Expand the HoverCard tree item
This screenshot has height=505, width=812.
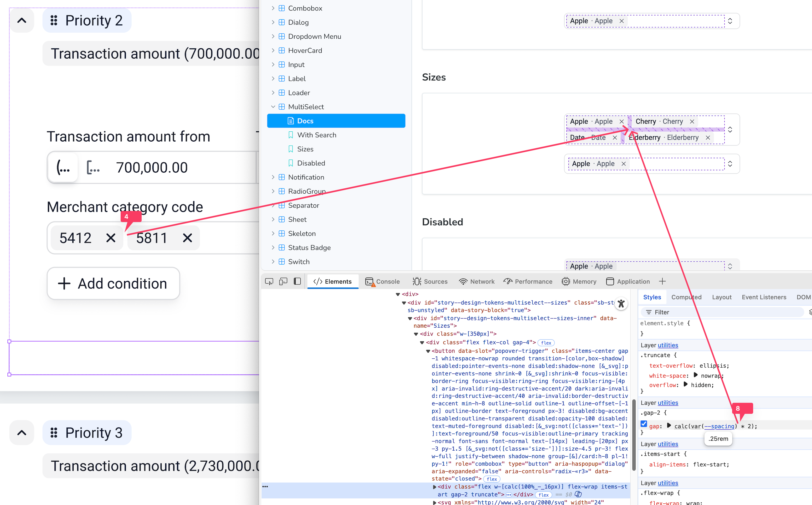[x=273, y=50]
